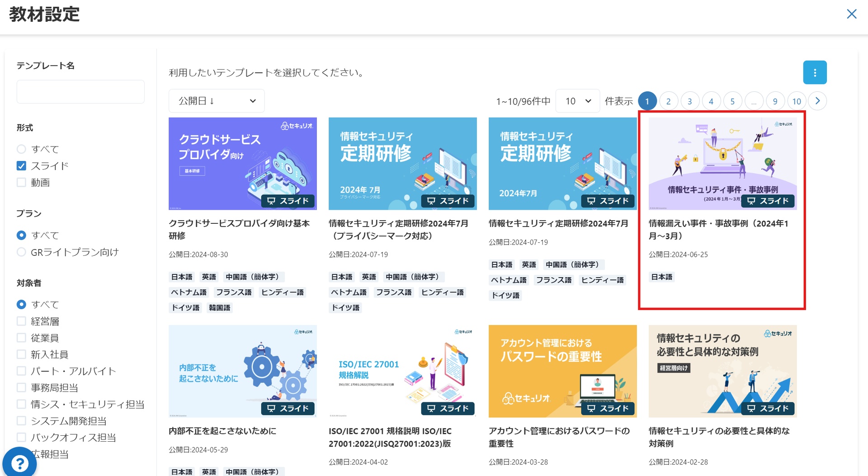Click the 1~10/96件中 result count

click(523, 101)
